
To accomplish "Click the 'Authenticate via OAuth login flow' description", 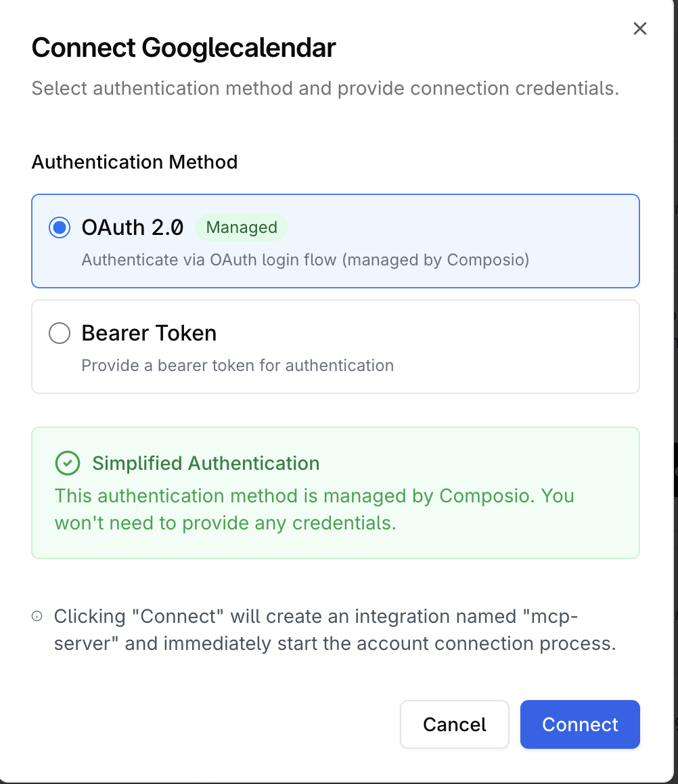I will click(x=305, y=260).
